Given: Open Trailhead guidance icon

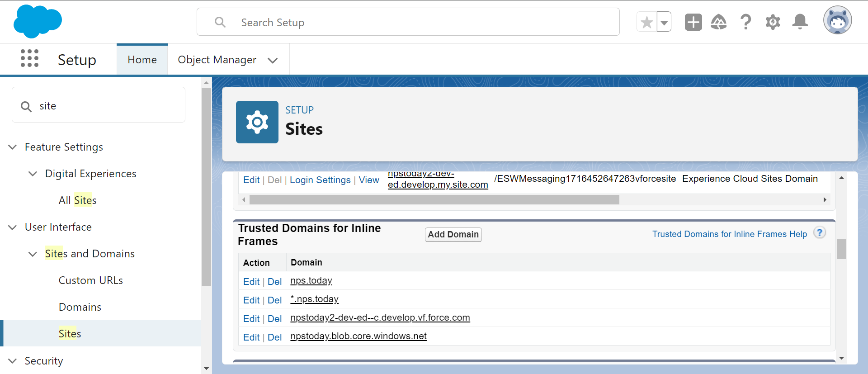Looking at the screenshot, I should pos(719,22).
